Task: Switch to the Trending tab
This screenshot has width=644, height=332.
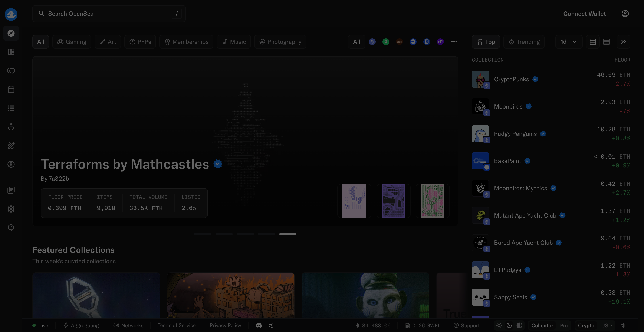Action: tap(524, 42)
